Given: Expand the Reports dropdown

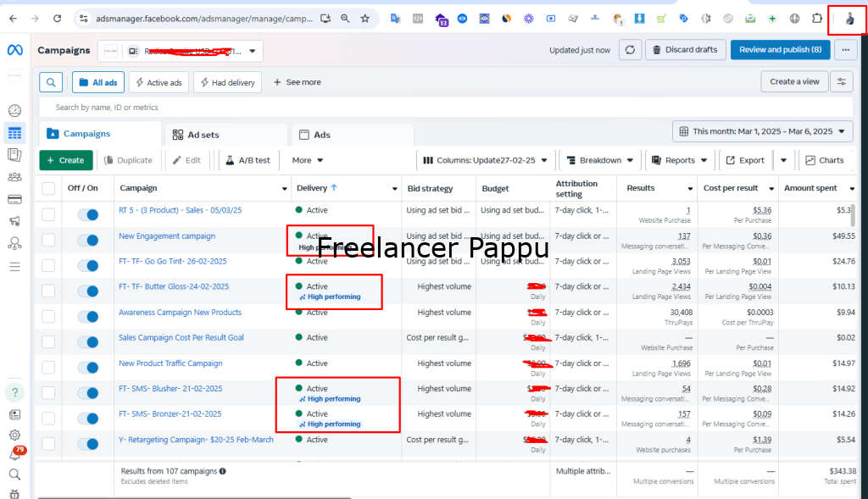Looking at the screenshot, I should [x=679, y=160].
